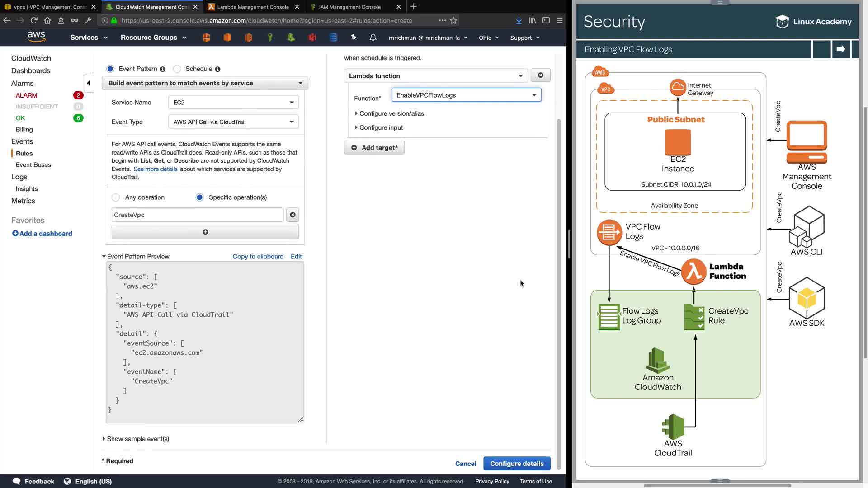
Task: Click the pin shortcuts icon in navbar
Action: [x=354, y=38]
